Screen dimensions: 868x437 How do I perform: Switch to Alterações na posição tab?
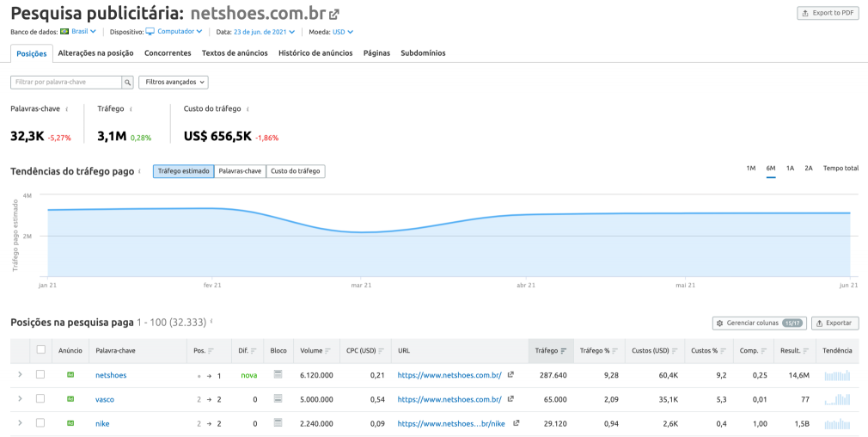pos(95,53)
